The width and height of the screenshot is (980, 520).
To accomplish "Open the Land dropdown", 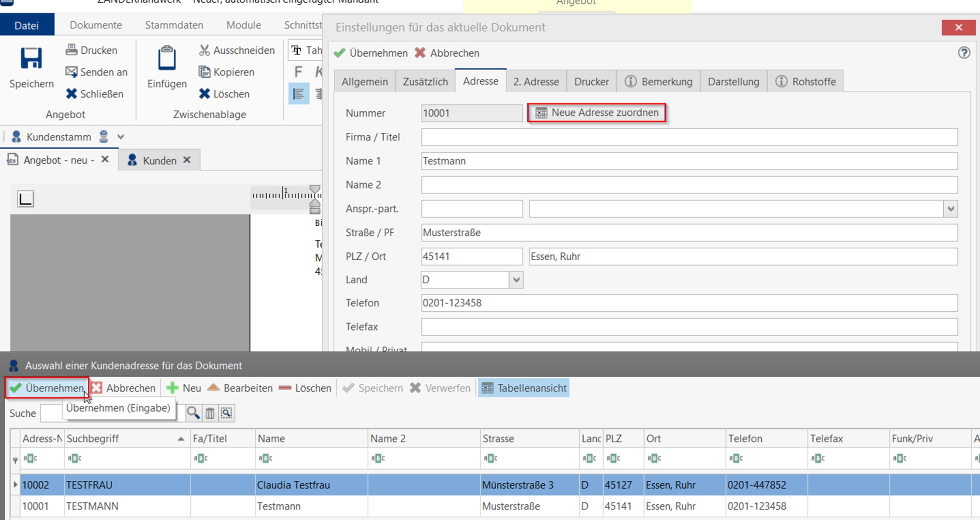I will point(516,279).
